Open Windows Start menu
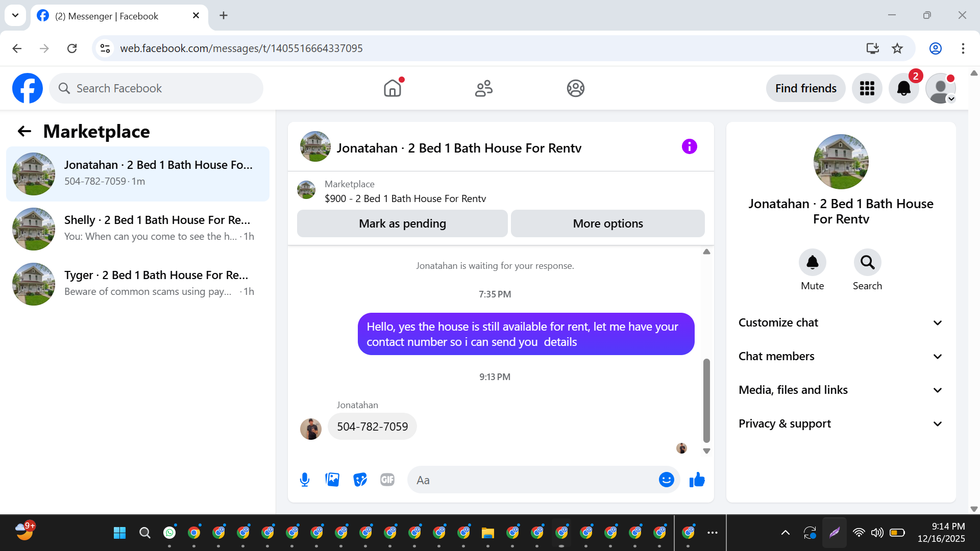980x551 pixels. click(120, 533)
